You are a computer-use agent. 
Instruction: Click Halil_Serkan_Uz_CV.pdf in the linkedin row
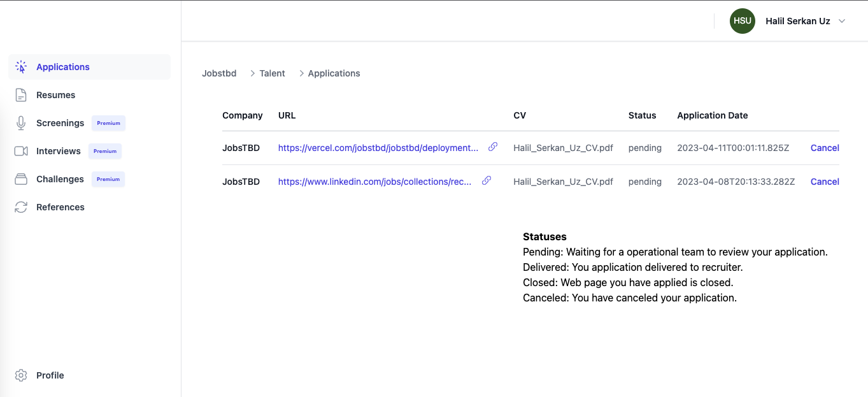pos(563,182)
